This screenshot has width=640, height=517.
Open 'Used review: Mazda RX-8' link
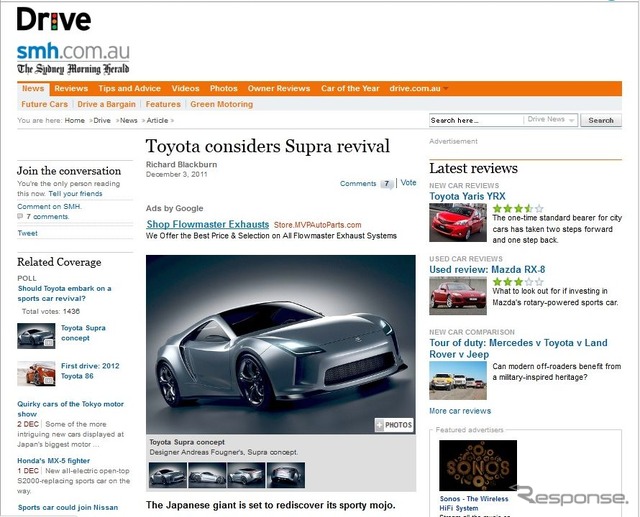click(x=487, y=270)
